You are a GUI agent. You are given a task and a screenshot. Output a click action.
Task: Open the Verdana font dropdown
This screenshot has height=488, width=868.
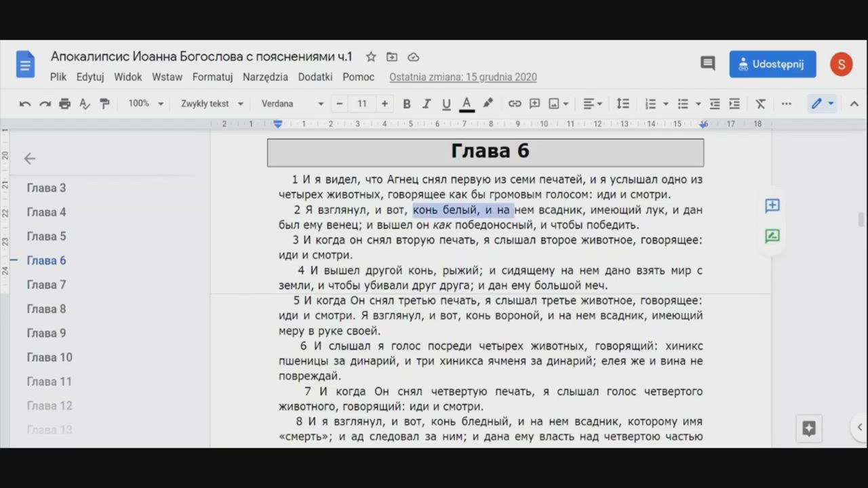(x=292, y=104)
